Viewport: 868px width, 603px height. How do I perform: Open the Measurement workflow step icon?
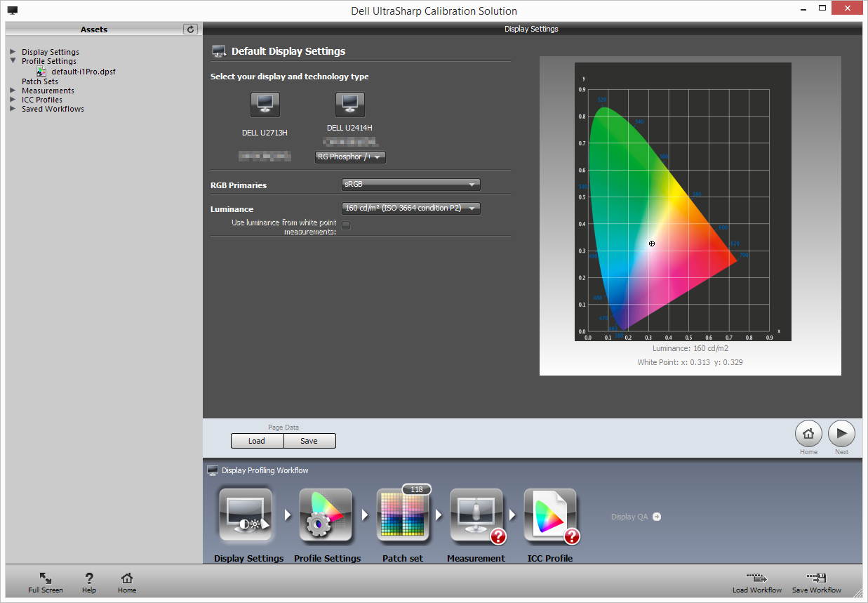(476, 516)
